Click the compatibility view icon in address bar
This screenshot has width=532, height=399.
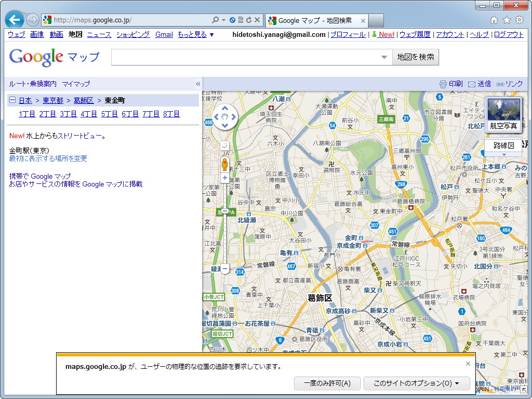pyautogui.click(x=241, y=20)
